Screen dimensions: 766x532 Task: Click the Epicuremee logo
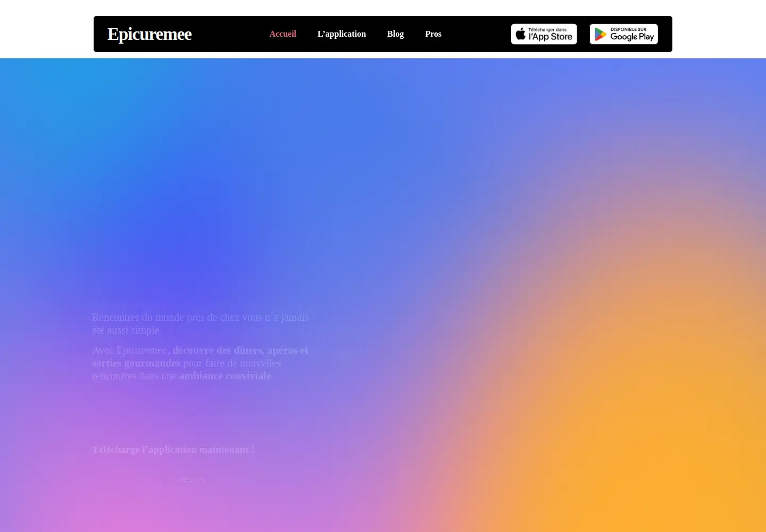(149, 34)
